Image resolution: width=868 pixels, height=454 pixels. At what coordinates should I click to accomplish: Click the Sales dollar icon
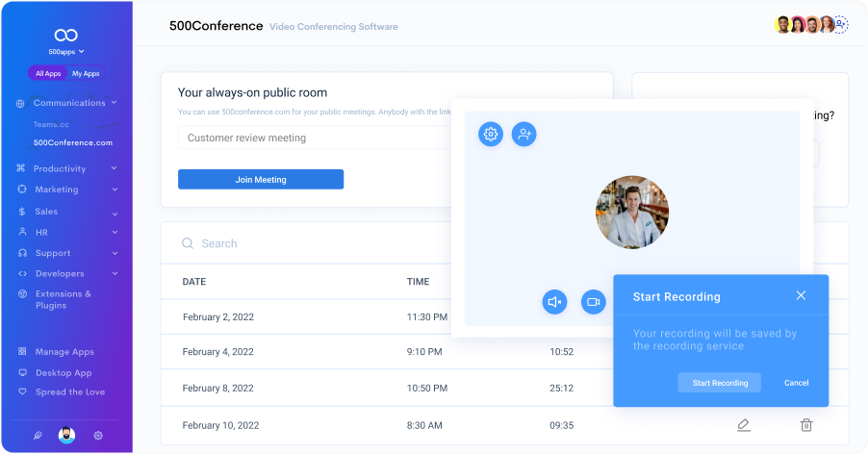22,212
